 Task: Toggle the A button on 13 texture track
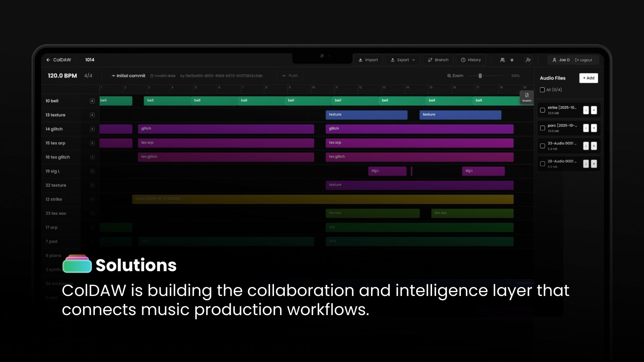(x=92, y=115)
